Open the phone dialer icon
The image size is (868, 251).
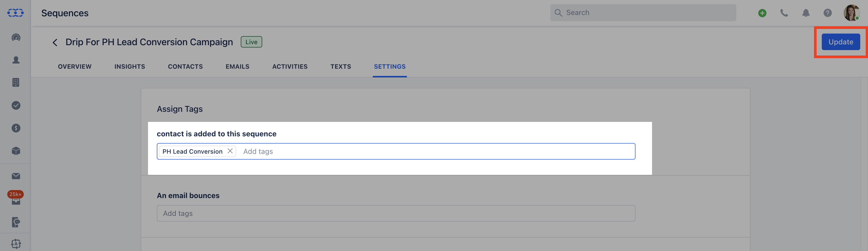[x=784, y=13]
